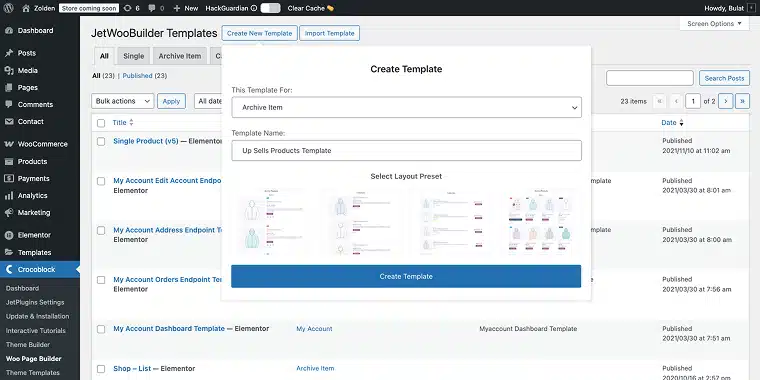This screenshot has width=760, height=380.
Task: Open the Products icon in sidebar
Action: point(9,161)
